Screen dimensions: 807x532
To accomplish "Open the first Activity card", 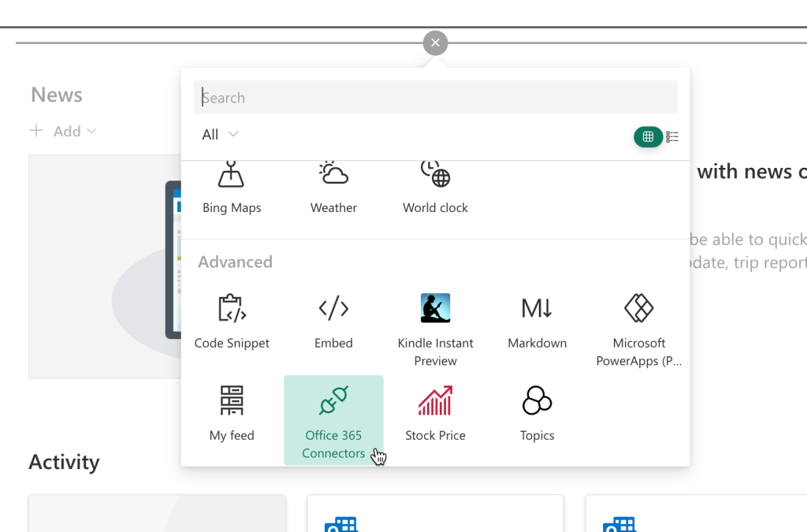I will (x=158, y=513).
